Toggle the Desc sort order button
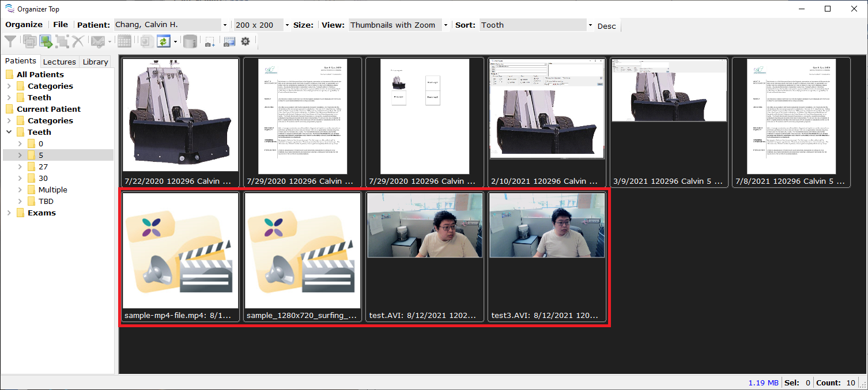The width and height of the screenshot is (868, 390). click(606, 26)
